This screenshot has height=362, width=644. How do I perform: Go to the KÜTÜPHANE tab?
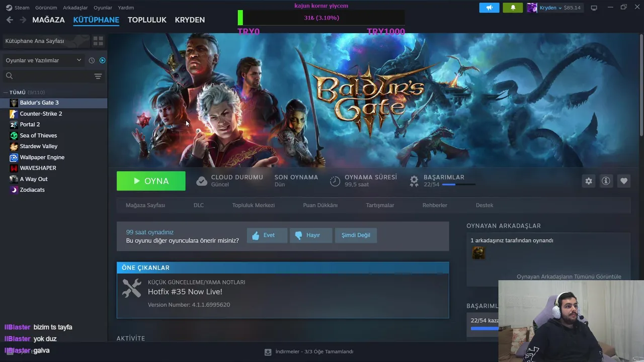point(96,20)
